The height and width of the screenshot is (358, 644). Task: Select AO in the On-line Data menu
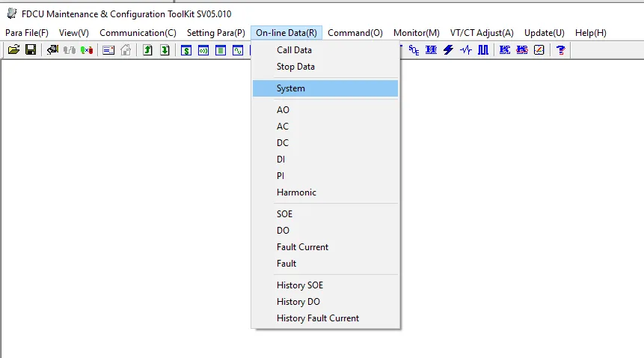coord(325,110)
